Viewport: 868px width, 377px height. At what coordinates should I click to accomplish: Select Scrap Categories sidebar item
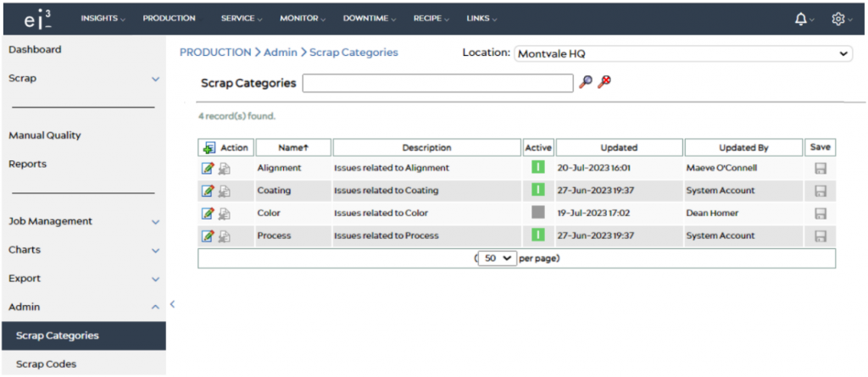(84, 336)
